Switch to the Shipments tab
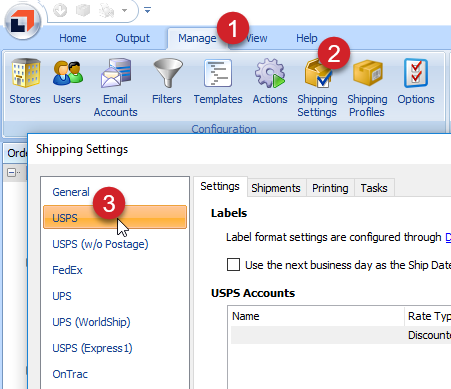 tap(276, 188)
